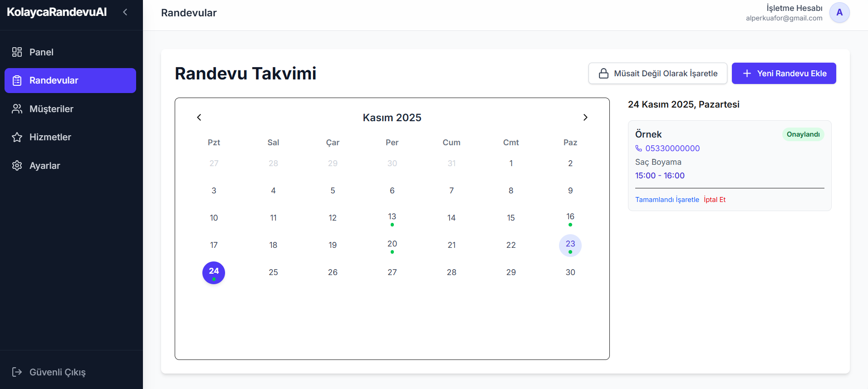Open the Müşteriler menu item
The height and width of the screenshot is (389, 868).
[x=51, y=109]
